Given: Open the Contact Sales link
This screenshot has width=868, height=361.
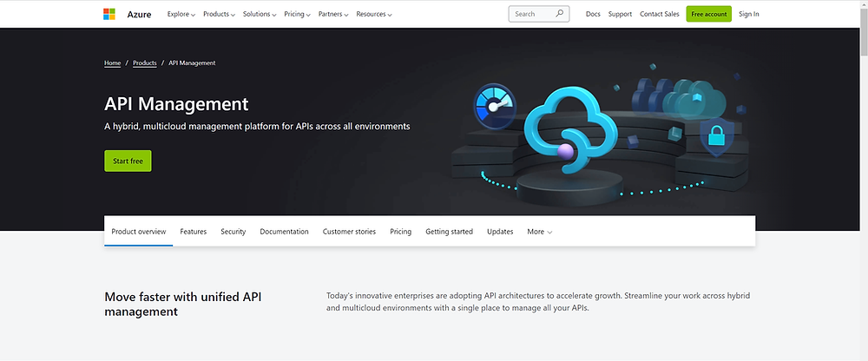Looking at the screenshot, I should [x=660, y=15].
